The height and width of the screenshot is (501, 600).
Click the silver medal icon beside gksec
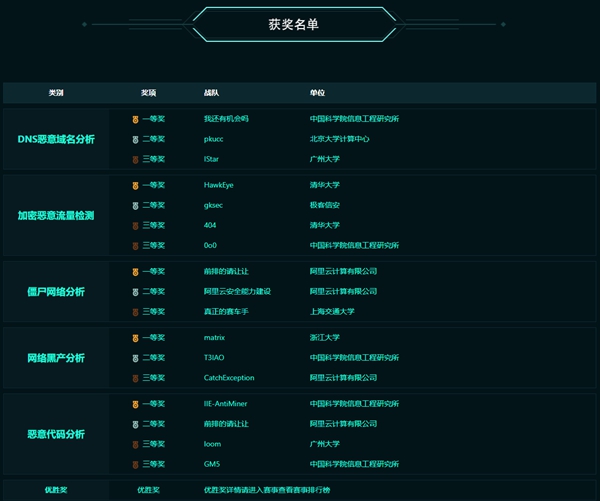[136, 205]
